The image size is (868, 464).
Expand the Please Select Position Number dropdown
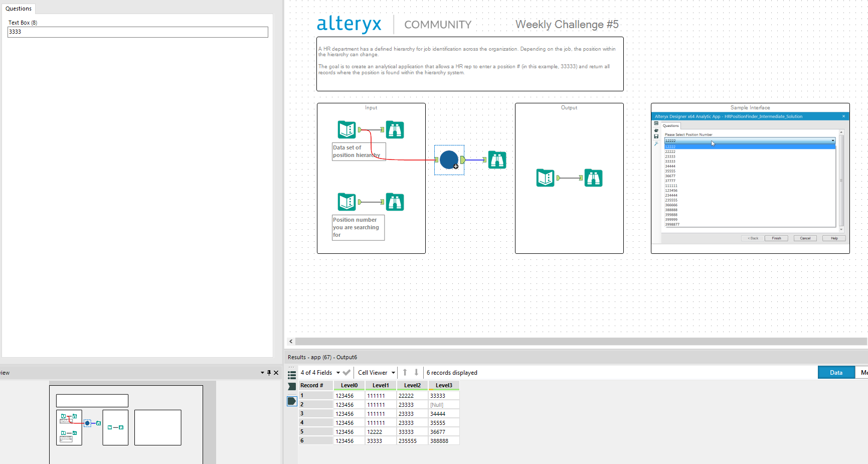pos(832,140)
